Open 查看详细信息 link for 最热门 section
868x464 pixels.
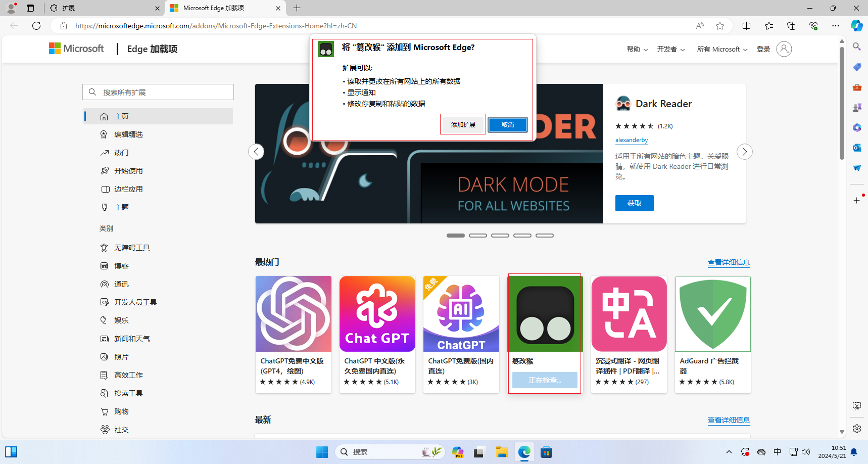coord(729,262)
